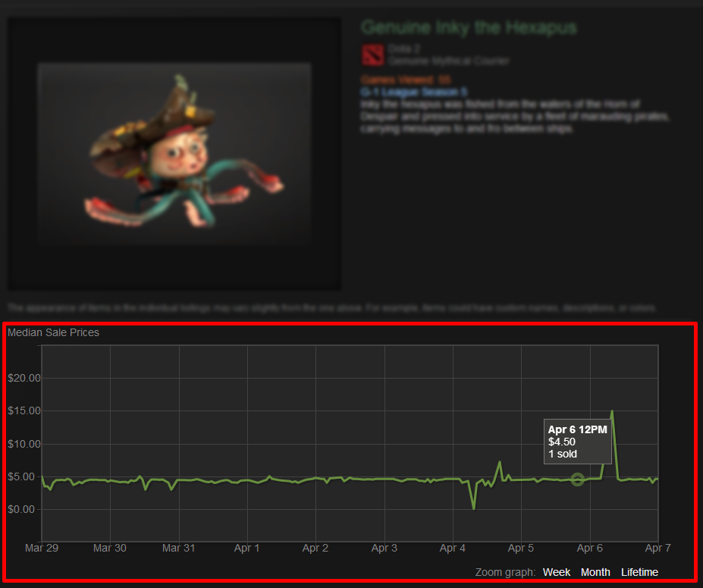703x588 pixels.
Task: Click the blurred blue league link text
Action: [x=414, y=92]
